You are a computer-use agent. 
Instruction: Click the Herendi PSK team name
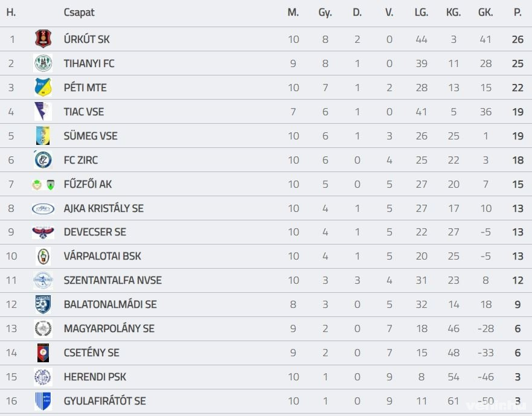(95, 377)
